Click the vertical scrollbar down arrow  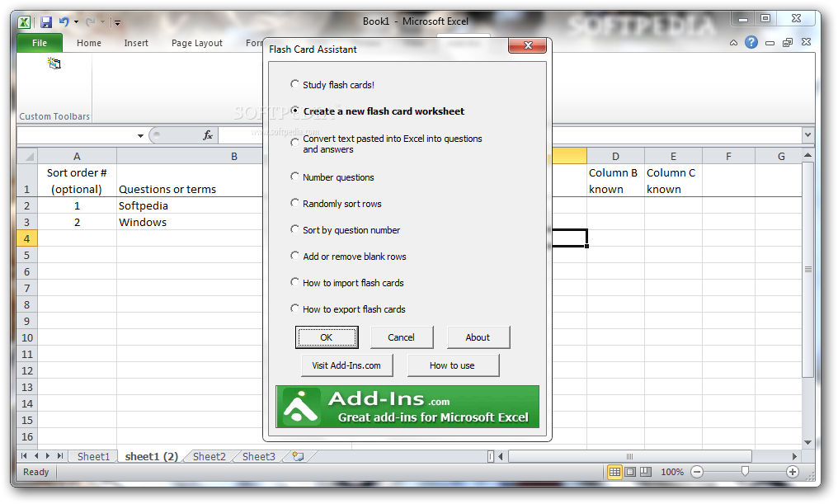tap(808, 442)
